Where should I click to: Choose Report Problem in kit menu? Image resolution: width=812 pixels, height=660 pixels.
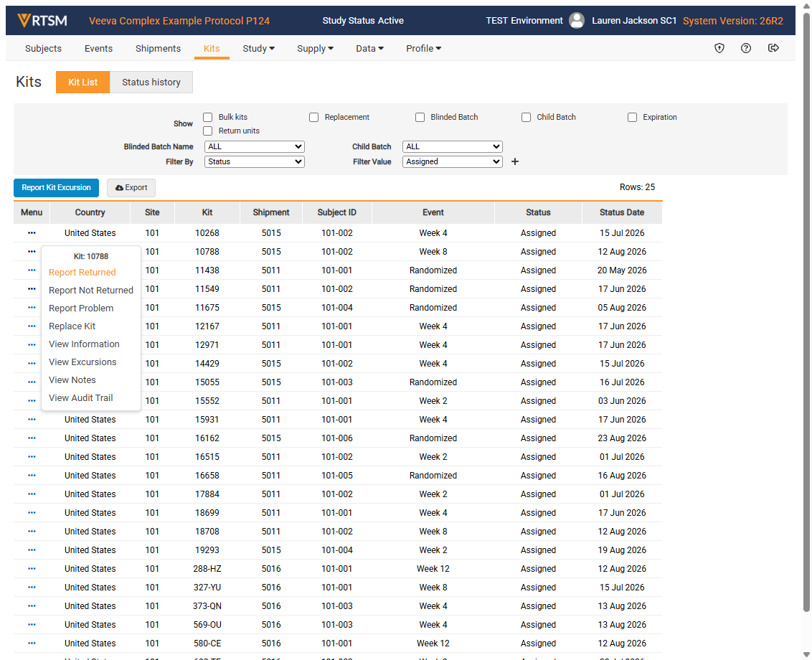click(x=81, y=308)
